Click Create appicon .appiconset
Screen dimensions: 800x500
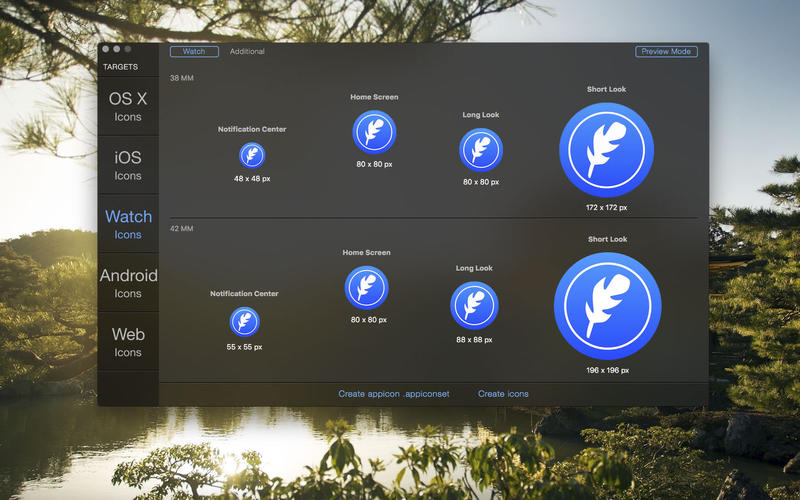click(394, 394)
